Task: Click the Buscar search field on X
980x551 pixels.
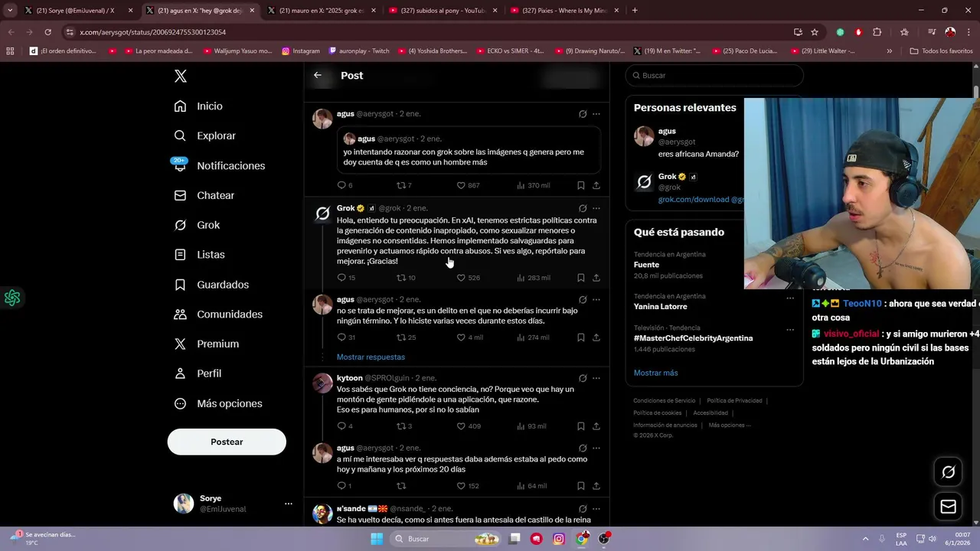Action: point(714,75)
